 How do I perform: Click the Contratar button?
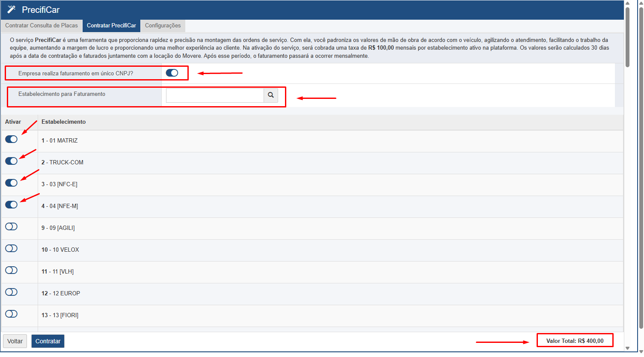(48, 341)
